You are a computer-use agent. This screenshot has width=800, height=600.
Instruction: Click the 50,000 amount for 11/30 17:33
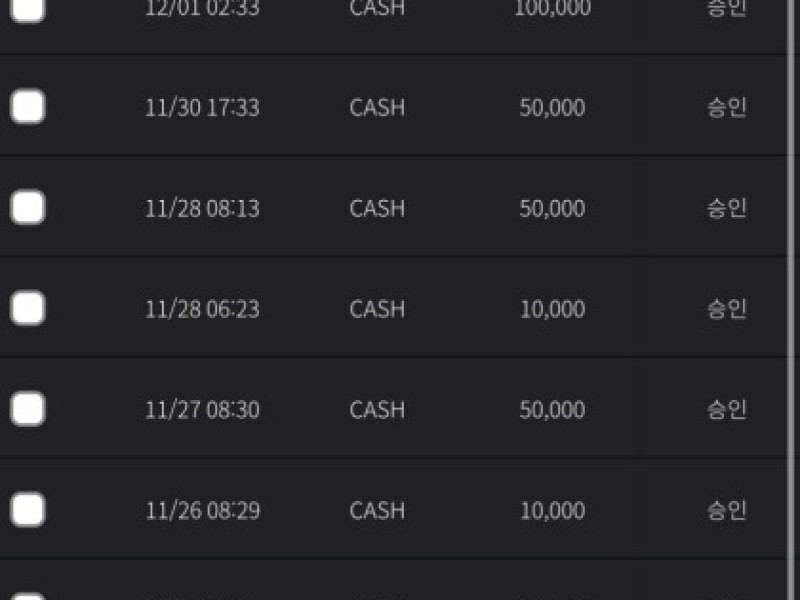[x=552, y=108]
